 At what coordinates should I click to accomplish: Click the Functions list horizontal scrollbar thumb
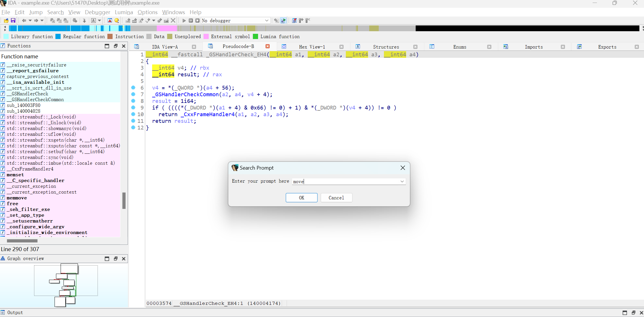[x=22, y=241]
